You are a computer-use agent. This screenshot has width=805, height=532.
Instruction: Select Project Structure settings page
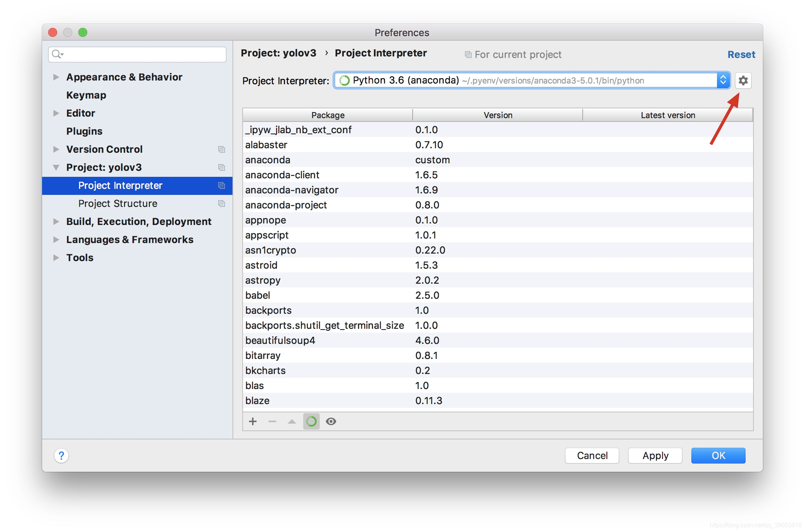pyautogui.click(x=118, y=204)
